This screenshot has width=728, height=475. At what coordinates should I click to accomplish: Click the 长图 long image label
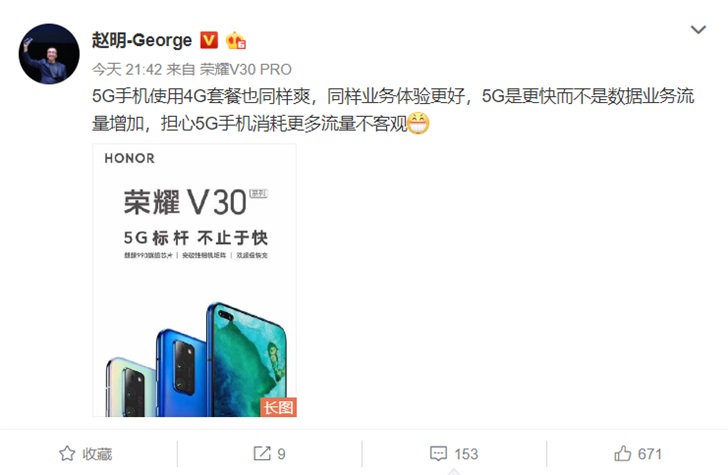(x=278, y=407)
